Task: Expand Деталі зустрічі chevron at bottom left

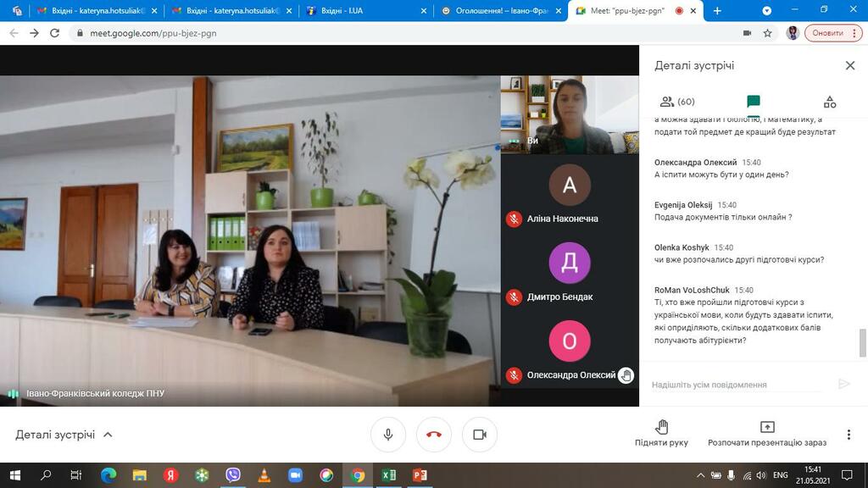Action: [108, 435]
